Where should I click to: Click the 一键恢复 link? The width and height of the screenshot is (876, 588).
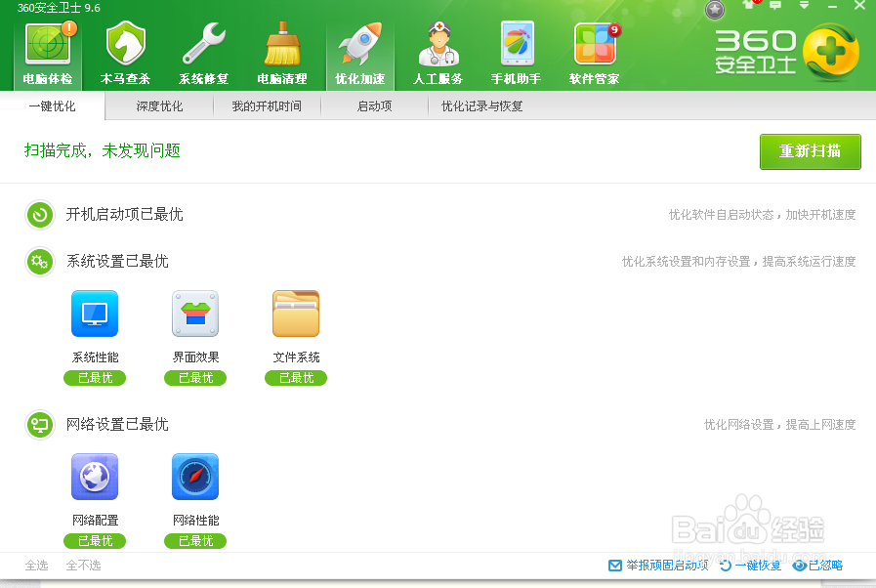pos(751,566)
